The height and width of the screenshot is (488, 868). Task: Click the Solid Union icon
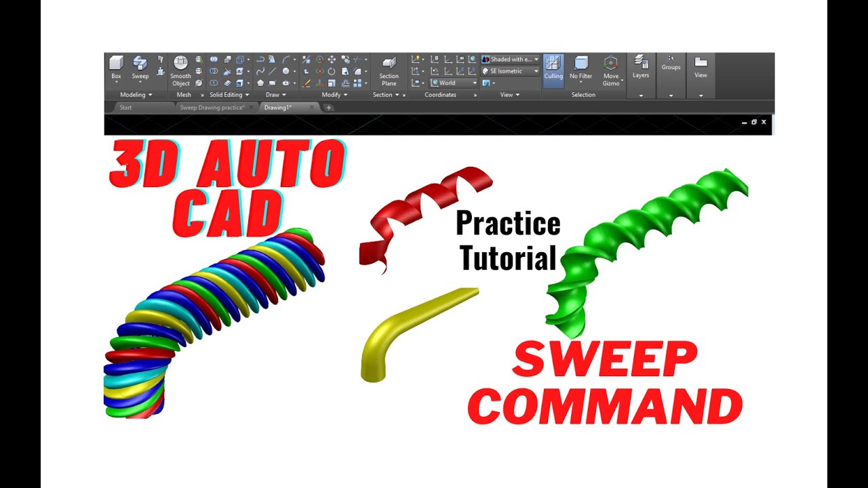point(214,60)
